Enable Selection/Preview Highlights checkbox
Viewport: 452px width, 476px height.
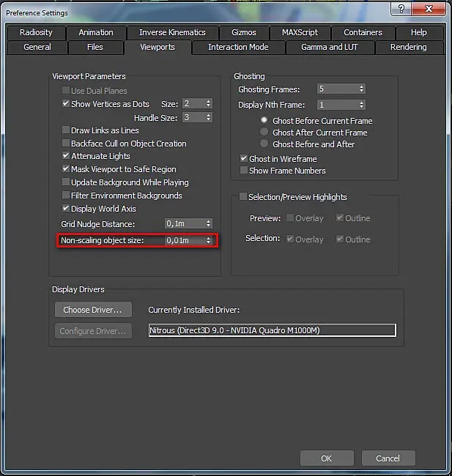pos(243,196)
